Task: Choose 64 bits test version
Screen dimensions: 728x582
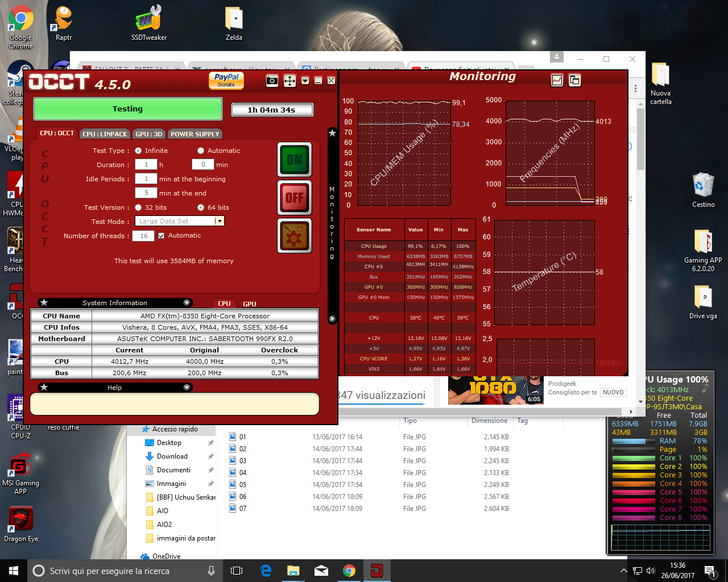Action: point(201,207)
